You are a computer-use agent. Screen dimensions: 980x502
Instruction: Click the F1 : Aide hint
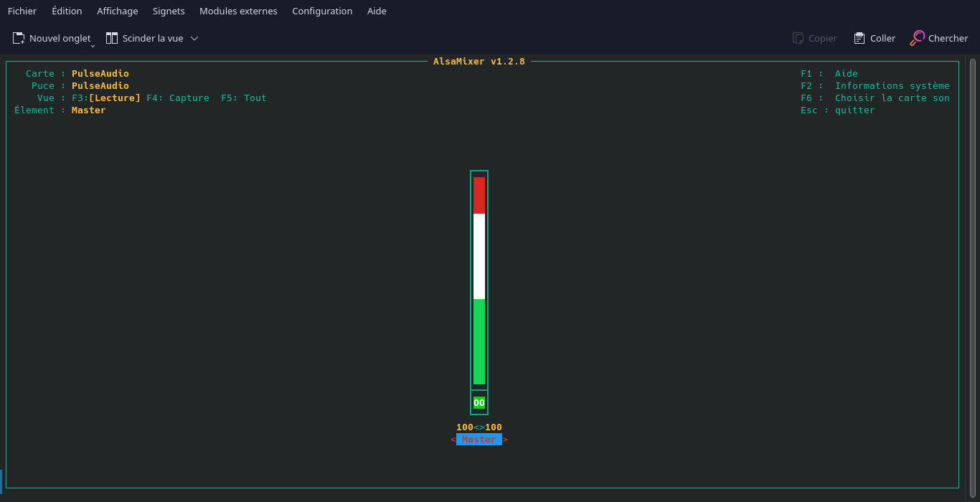coord(829,74)
